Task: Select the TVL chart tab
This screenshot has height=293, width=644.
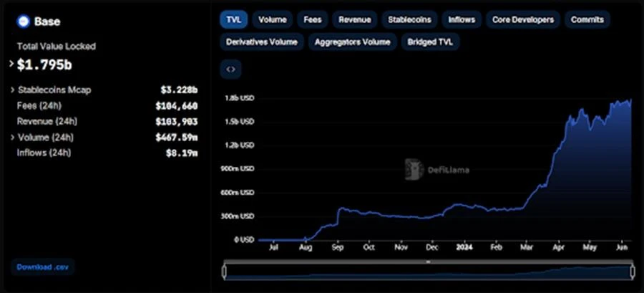Action: [234, 20]
